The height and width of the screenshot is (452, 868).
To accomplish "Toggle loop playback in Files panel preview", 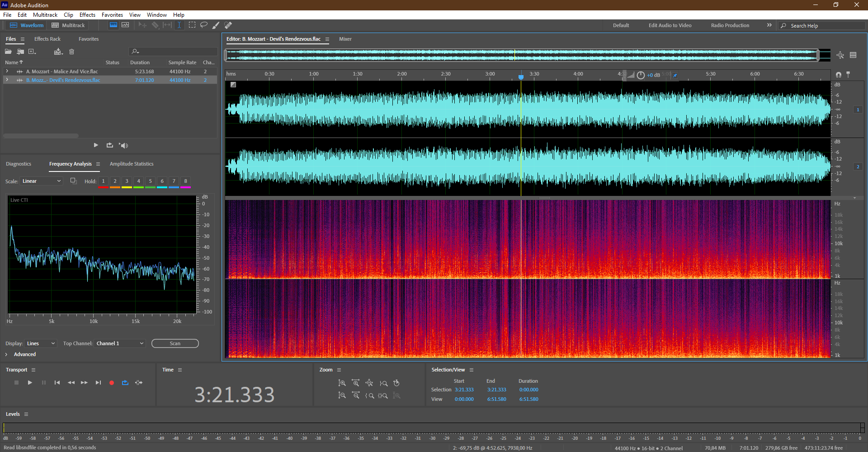I will (109, 145).
